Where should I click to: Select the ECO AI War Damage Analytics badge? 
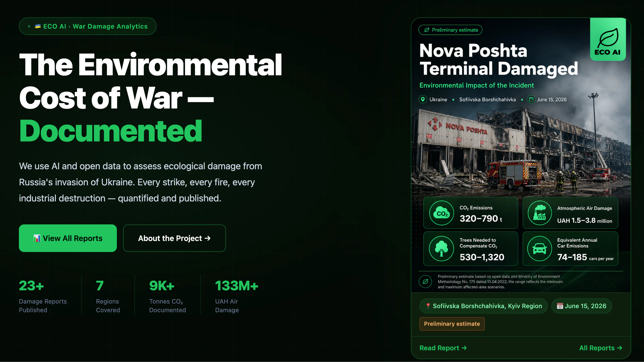coord(88,26)
